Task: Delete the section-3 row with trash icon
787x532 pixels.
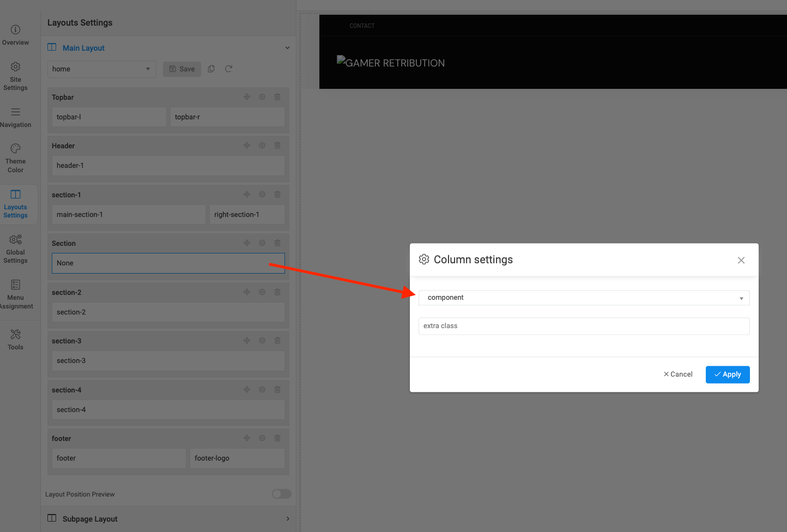Action: pyautogui.click(x=277, y=341)
